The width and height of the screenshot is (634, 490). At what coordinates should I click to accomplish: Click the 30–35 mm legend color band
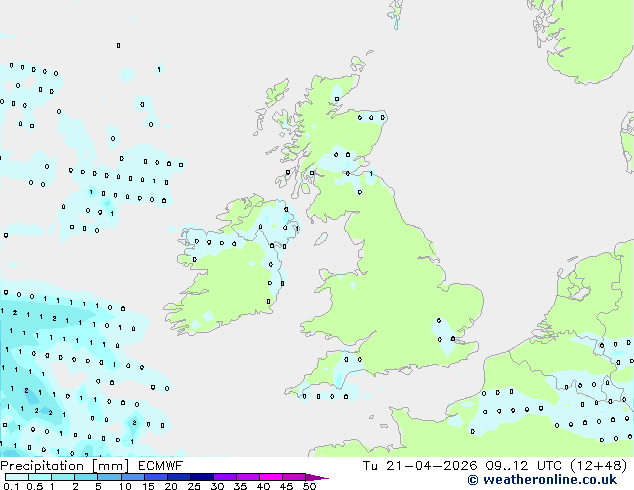pyautogui.click(x=225, y=477)
